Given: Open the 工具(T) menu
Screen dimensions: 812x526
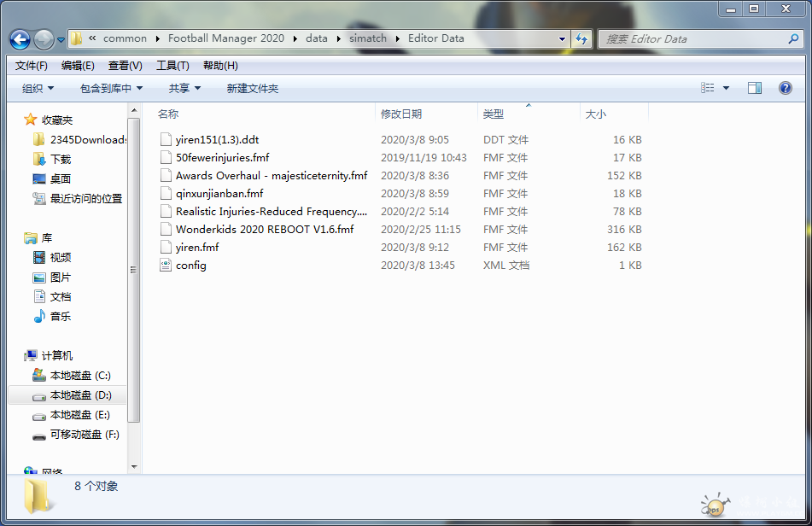Looking at the screenshot, I should [x=172, y=66].
